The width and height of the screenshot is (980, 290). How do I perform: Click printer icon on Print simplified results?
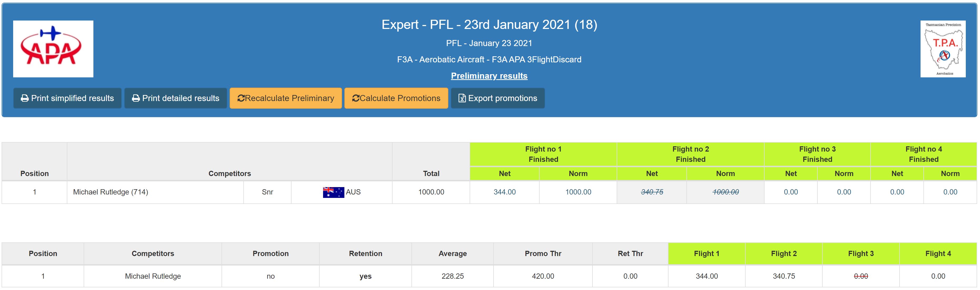[x=25, y=98]
